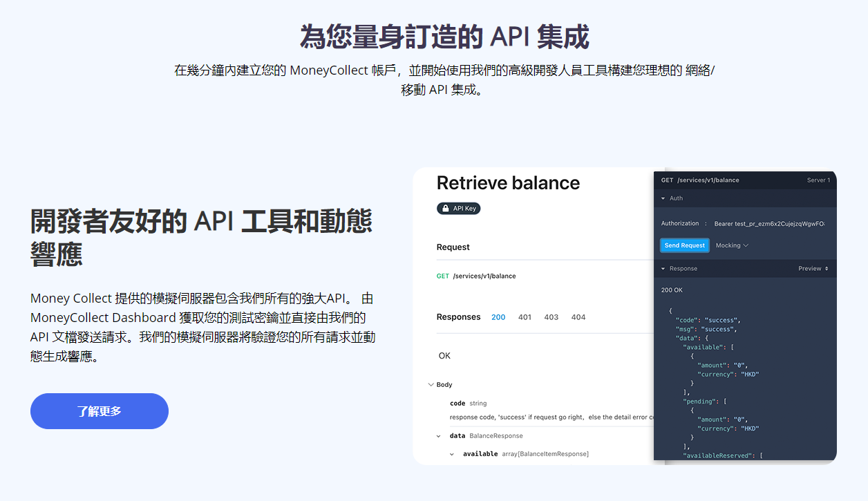Click the 200 OK status text
Viewport: 868px width, 501px height.
672,290
